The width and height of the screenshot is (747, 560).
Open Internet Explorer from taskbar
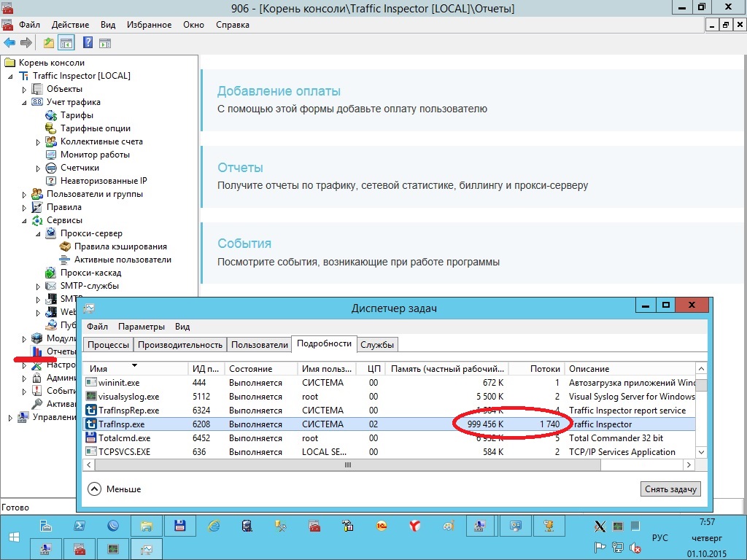pyautogui.click(x=214, y=526)
